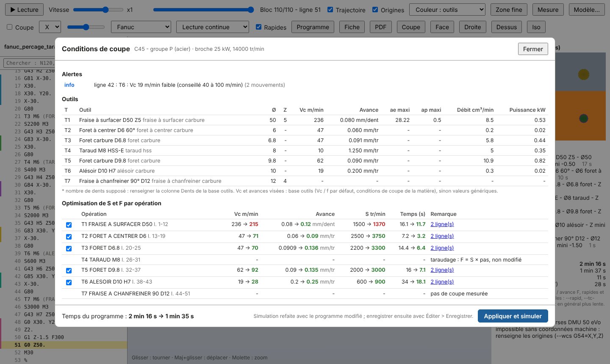Switch to the Iso view
610x364 pixels.
click(x=536, y=27)
